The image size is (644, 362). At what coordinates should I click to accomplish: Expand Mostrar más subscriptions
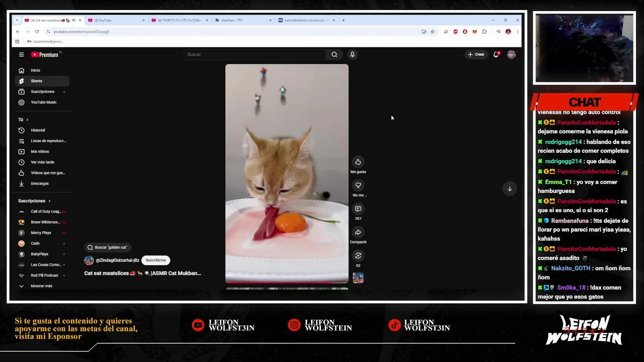[42, 286]
